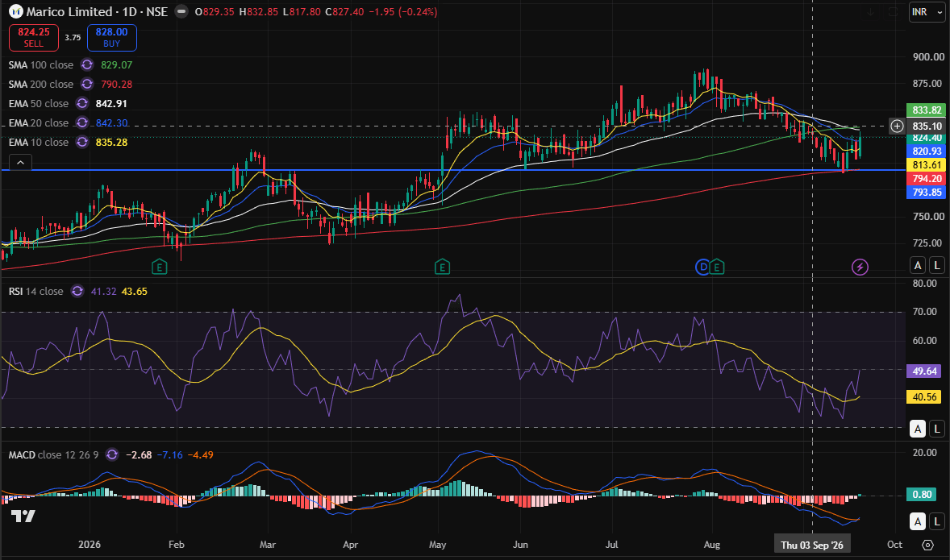Select the SMA 200 close indicator label
This screenshot has height=560, width=950.
(x=40, y=84)
